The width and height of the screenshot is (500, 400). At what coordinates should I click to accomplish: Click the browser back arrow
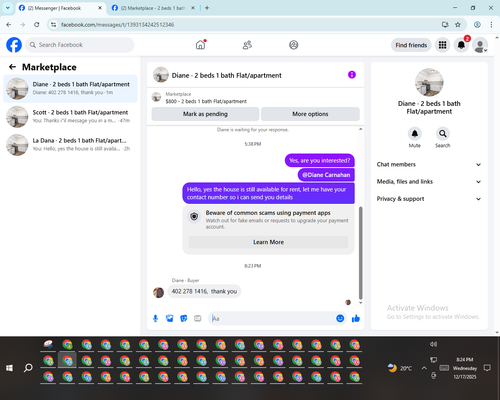tap(9, 25)
